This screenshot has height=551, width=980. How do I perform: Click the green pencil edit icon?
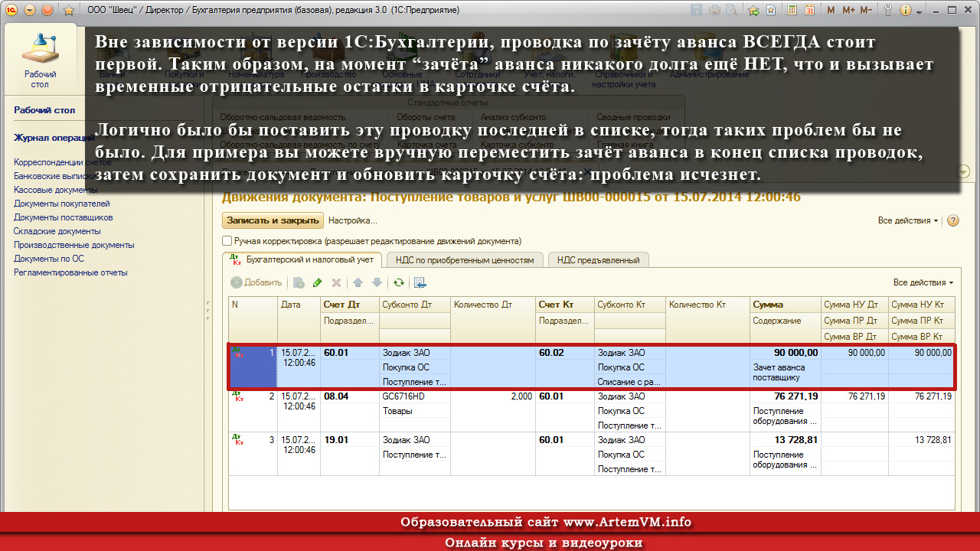point(318,282)
